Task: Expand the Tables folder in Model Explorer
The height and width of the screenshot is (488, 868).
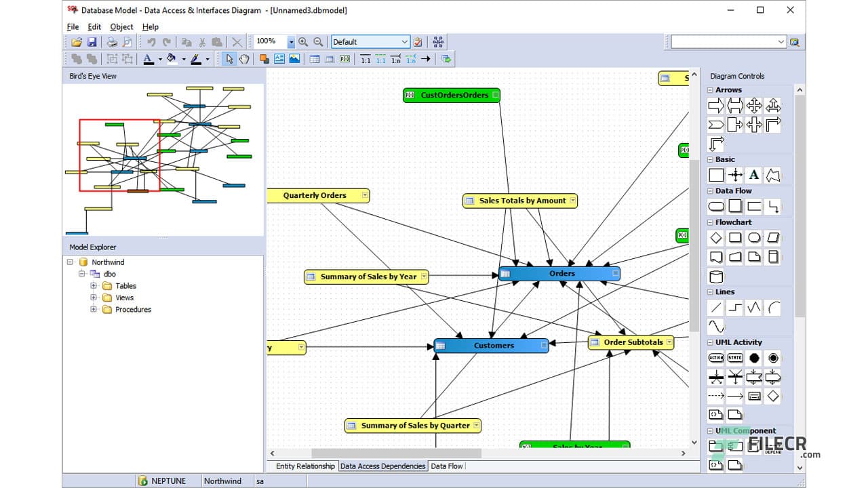Action: (94, 285)
